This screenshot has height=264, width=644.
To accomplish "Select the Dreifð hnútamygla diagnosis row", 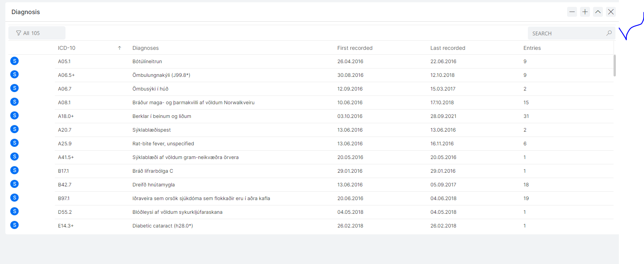I will (153, 185).
